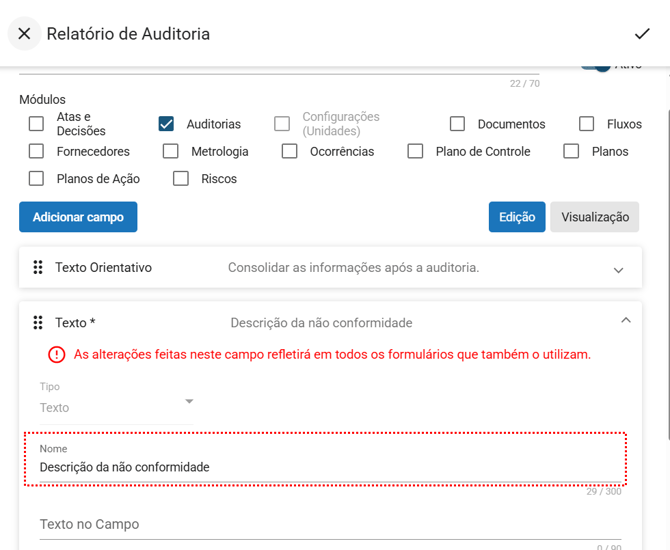
Task: Enable the Riscos module checkbox
Action: 181,179
